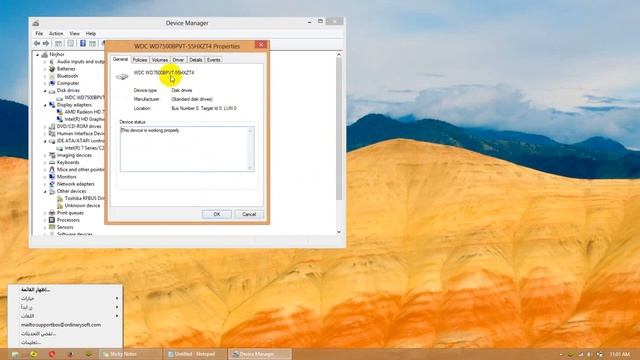The image size is (640, 360).
Task: Close the WDC Properties dialog
Action: pos(261,44)
